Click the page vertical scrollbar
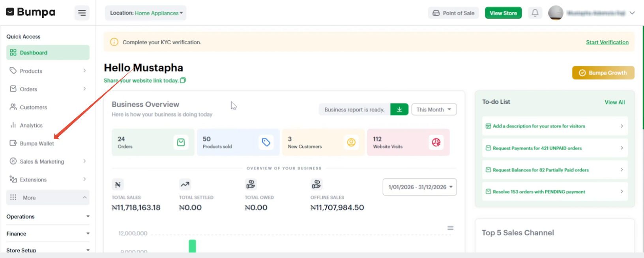Screen dimensions: 644x258 (643, 78)
